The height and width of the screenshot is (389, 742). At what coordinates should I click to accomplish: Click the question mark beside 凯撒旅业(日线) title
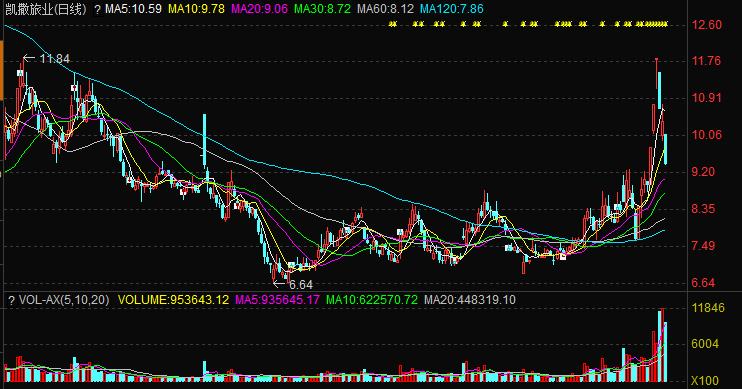coord(97,9)
